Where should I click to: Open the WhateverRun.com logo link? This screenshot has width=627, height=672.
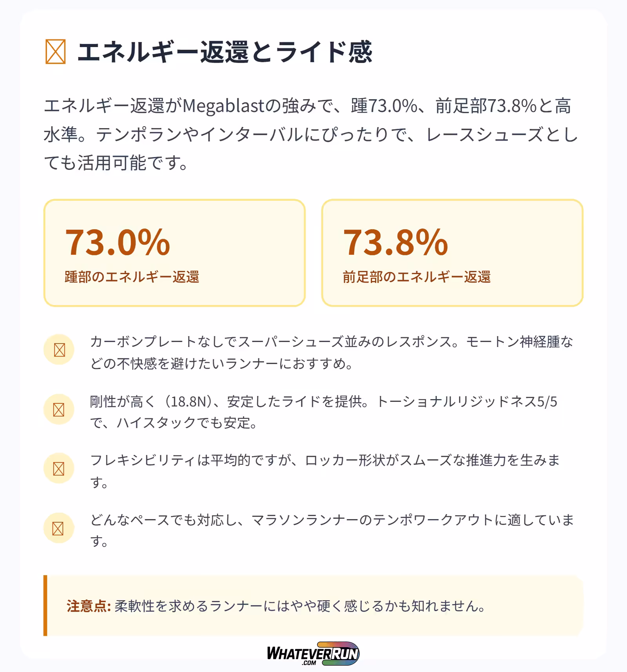pyautogui.click(x=313, y=654)
